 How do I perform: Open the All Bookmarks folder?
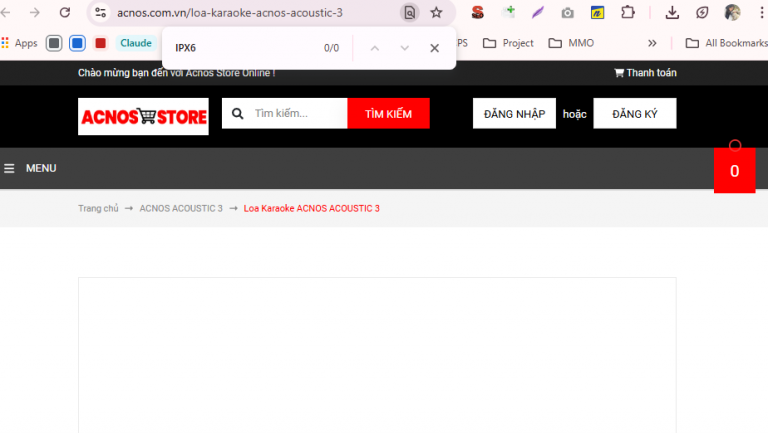pos(726,43)
